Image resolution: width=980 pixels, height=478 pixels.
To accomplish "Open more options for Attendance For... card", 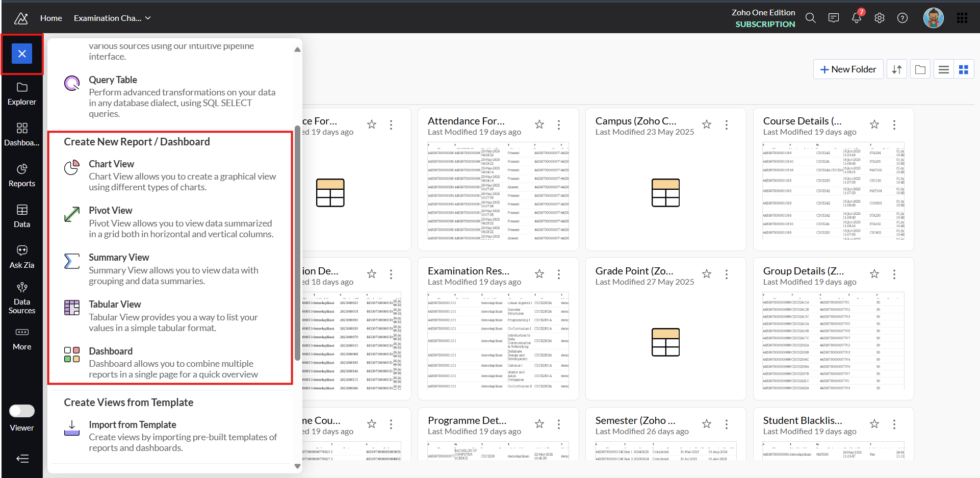I will [559, 125].
